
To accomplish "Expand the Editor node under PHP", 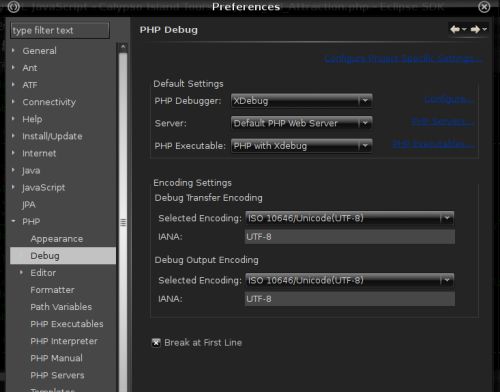I will (x=21, y=272).
